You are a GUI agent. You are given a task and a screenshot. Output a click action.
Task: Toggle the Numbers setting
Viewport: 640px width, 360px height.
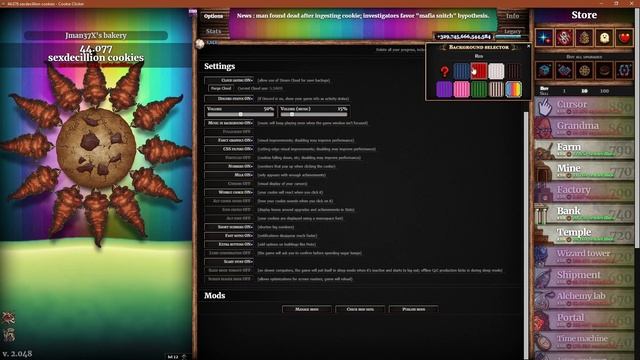pos(229,167)
